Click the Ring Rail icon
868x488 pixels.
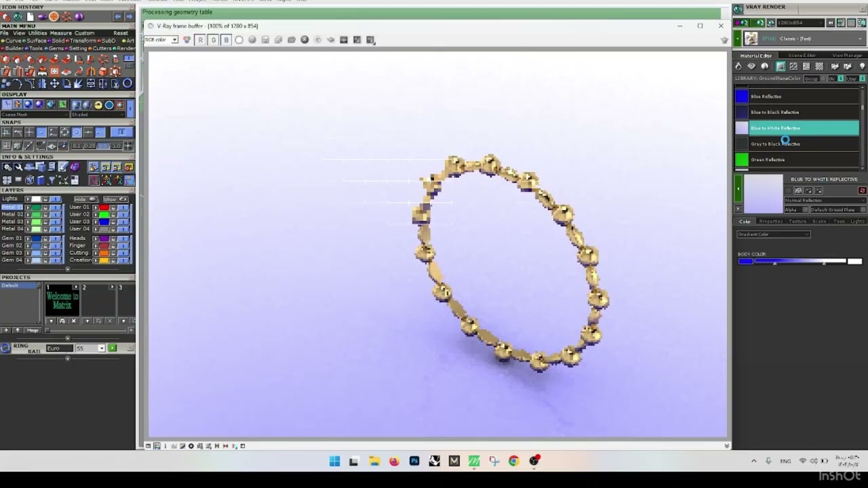point(6,348)
